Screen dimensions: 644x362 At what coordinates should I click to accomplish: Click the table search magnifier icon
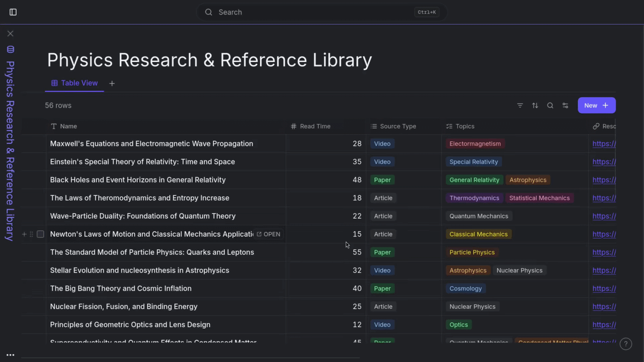coord(550,106)
